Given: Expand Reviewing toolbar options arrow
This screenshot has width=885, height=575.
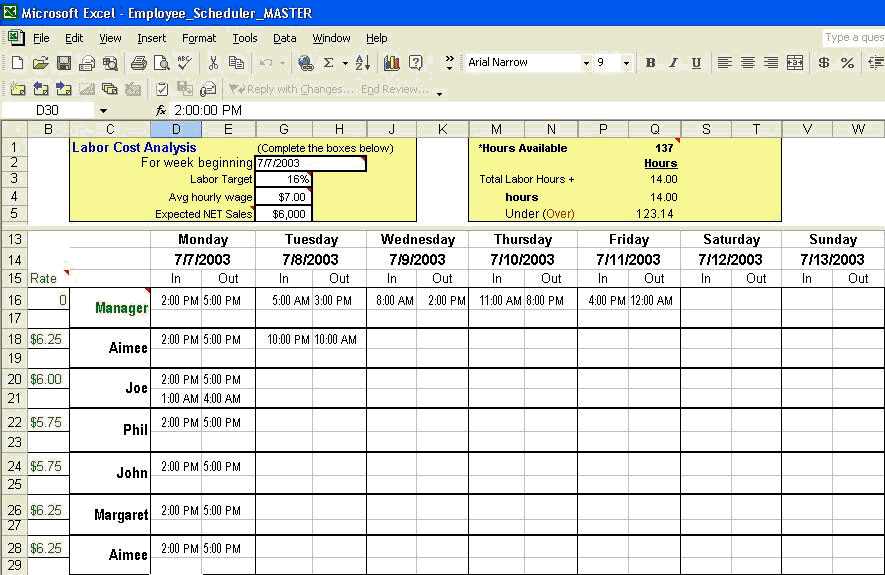Looking at the screenshot, I should 440,93.
